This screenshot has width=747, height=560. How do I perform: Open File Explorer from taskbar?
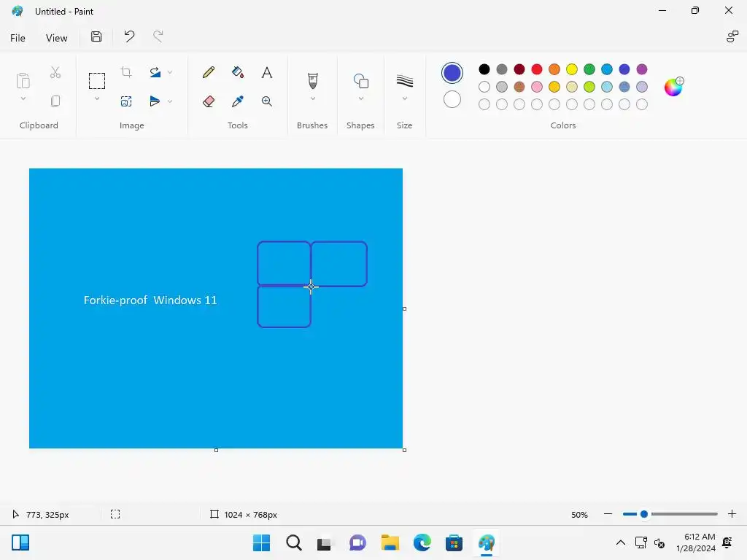(x=390, y=542)
